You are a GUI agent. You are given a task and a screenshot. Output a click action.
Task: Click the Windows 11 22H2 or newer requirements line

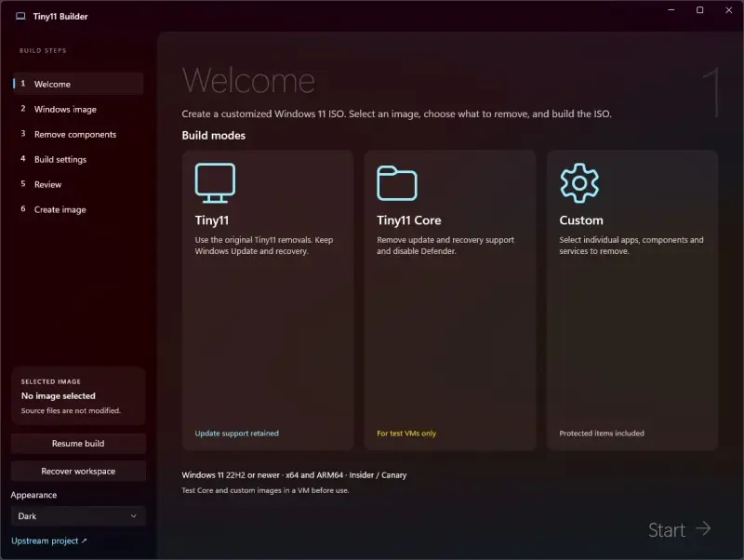[x=294, y=475]
